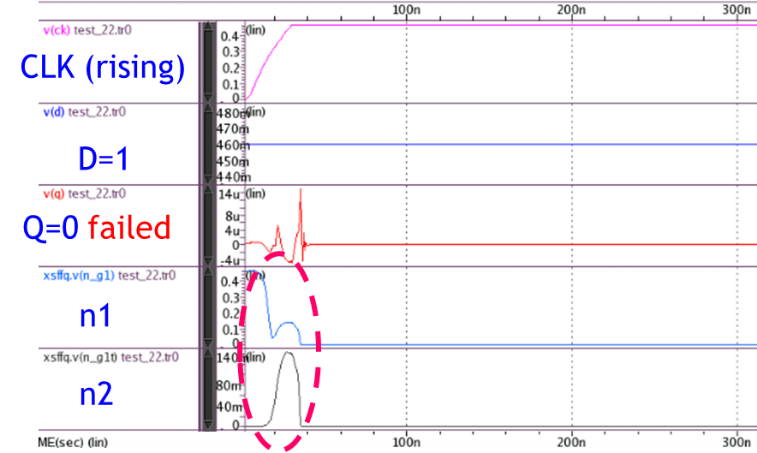This screenshot has height=453, width=757.
Task: Click the (lin) scale label in v(q) panel
Action: pyautogui.click(x=256, y=194)
